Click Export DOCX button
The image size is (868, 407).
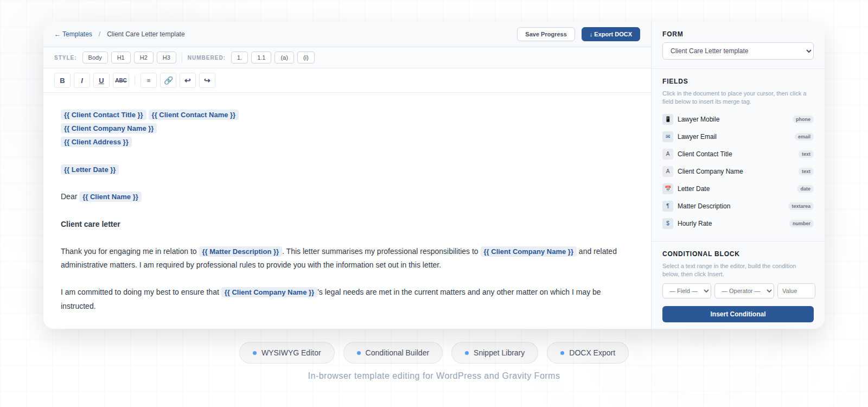pyautogui.click(x=611, y=34)
